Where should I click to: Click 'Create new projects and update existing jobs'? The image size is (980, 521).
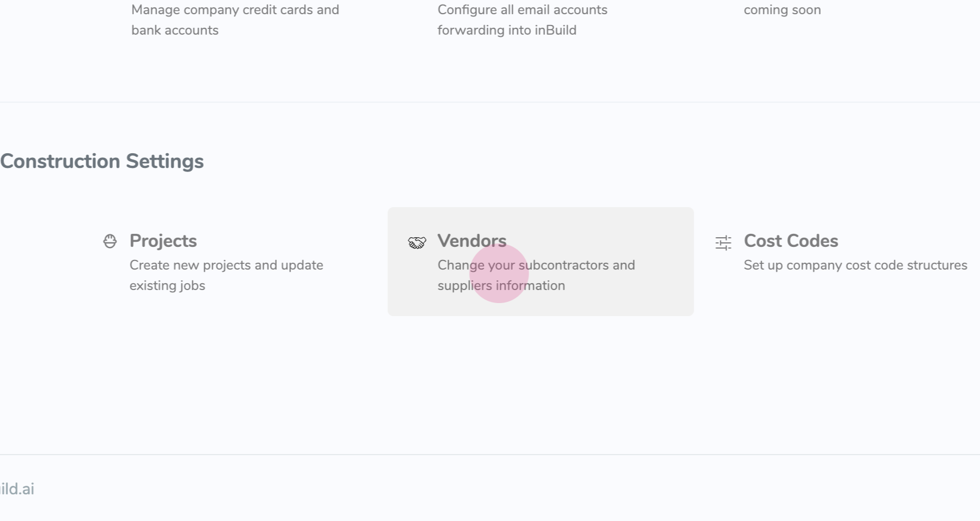pyautogui.click(x=226, y=275)
